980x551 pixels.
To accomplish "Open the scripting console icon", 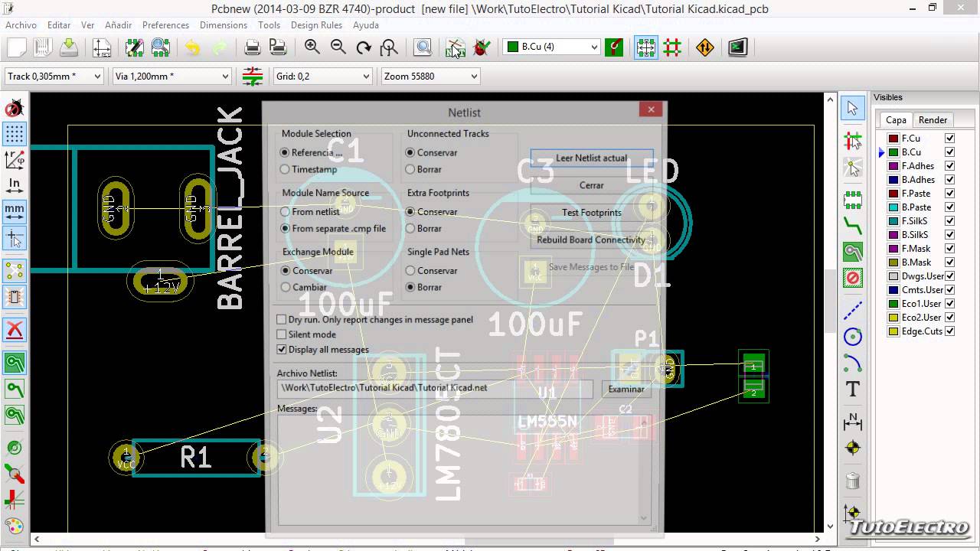I will [x=738, y=47].
